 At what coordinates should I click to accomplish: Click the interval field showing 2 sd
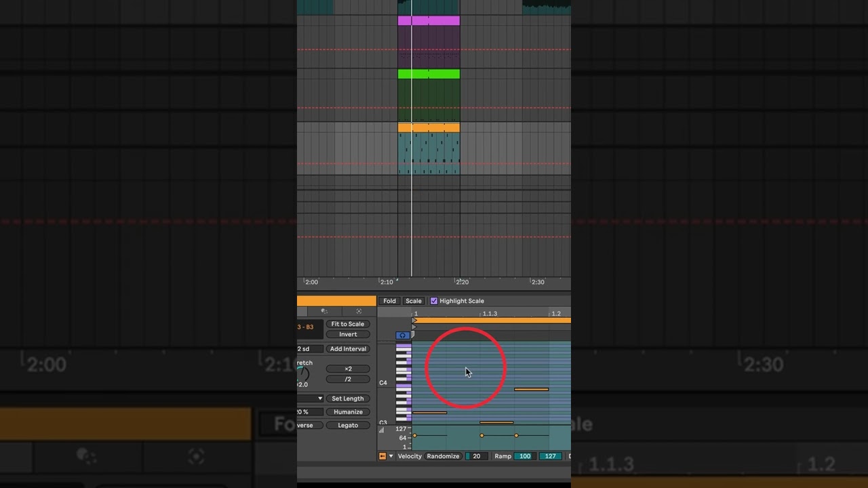pos(309,349)
